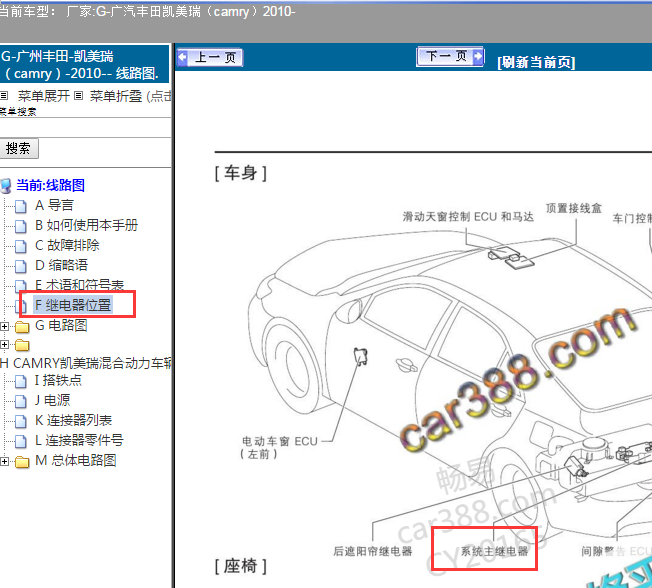652x588 pixels.
Task: Click section heading [ 车身 ]
Action: point(240,173)
